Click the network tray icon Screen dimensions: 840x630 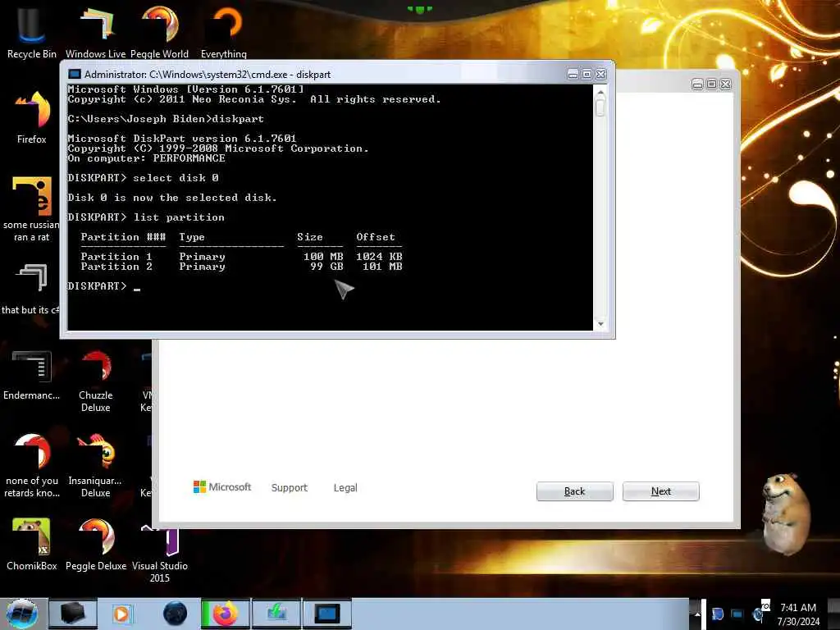click(737, 614)
